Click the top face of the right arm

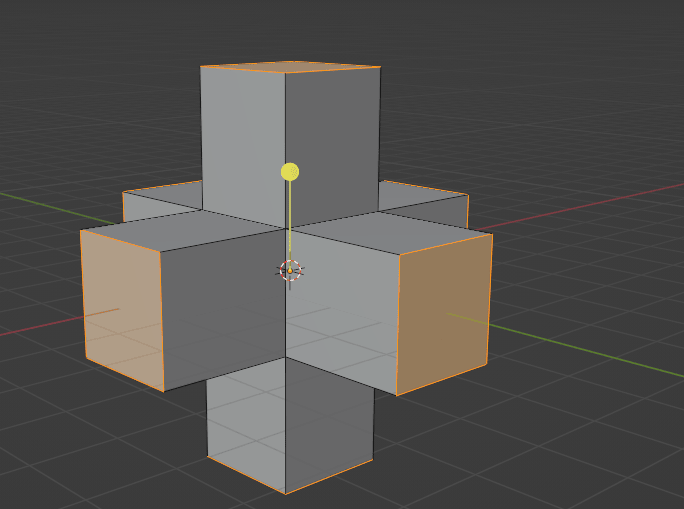click(395, 234)
